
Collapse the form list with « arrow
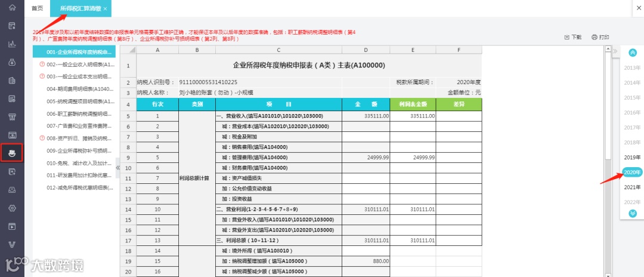[118, 168]
